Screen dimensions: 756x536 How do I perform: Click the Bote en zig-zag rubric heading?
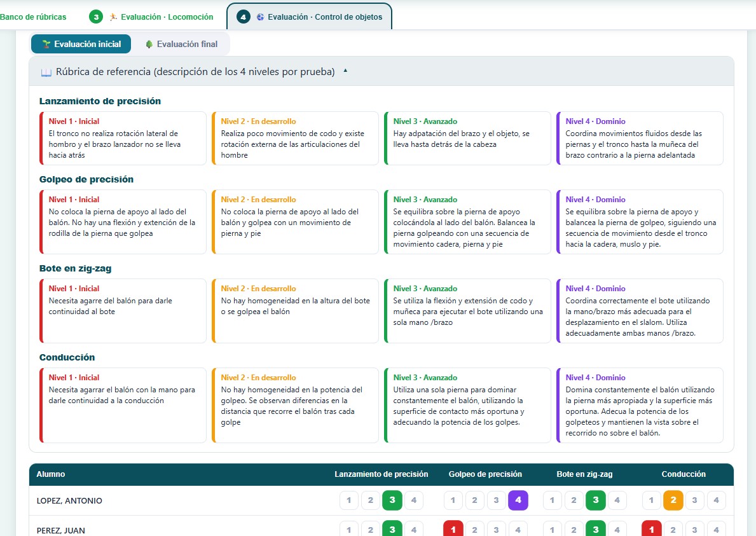tap(75, 268)
